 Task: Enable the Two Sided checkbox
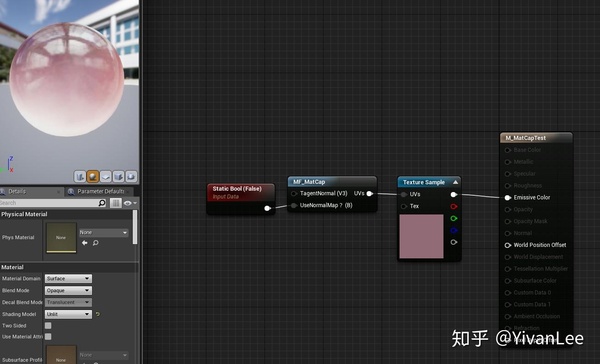click(48, 326)
